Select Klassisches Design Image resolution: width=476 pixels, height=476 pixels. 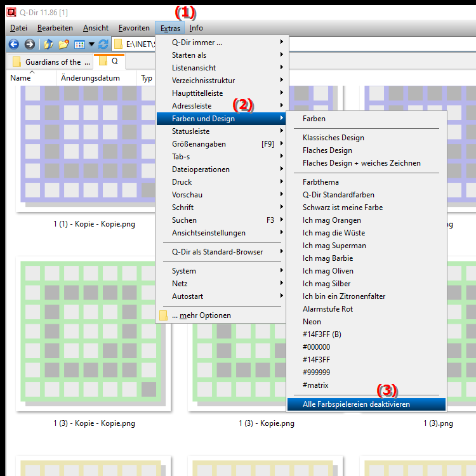(366, 138)
